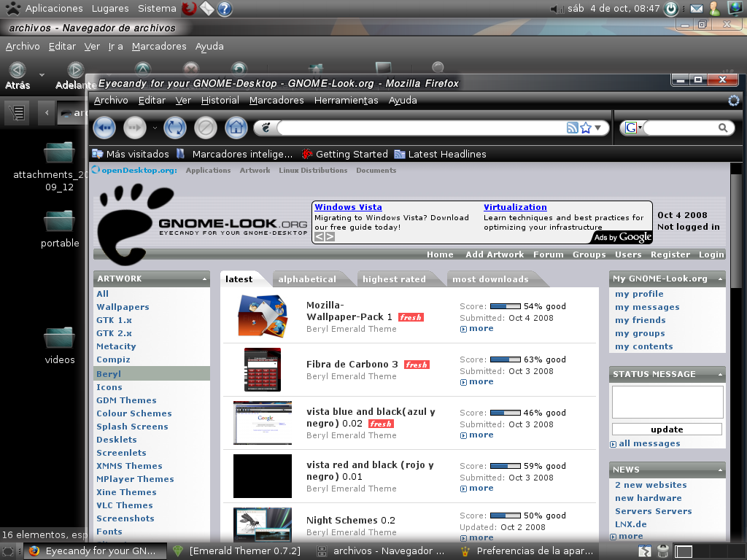This screenshot has width=747, height=560.
Task: Click the trash icon in bottom panel
Action: [x=662, y=551]
